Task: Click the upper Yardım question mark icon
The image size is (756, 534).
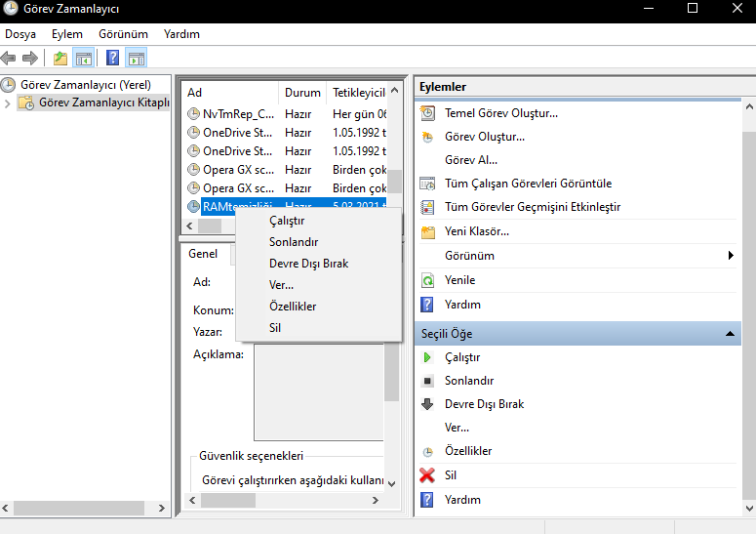Action: pyautogui.click(x=427, y=305)
